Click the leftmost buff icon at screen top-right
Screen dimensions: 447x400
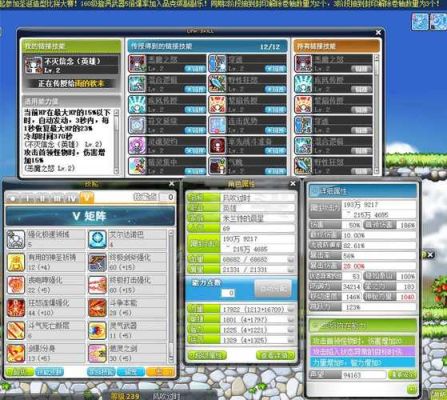pos(419,22)
